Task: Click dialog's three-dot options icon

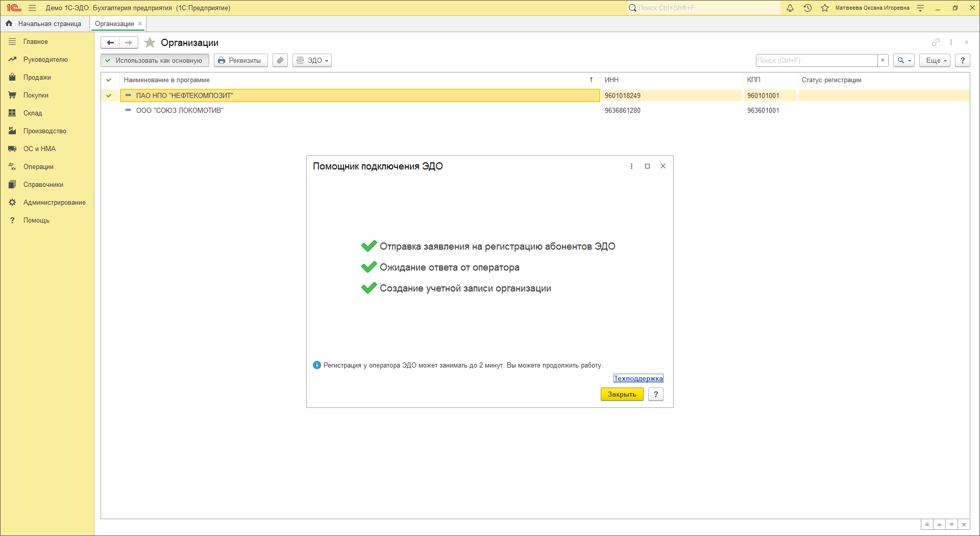Action: [631, 166]
